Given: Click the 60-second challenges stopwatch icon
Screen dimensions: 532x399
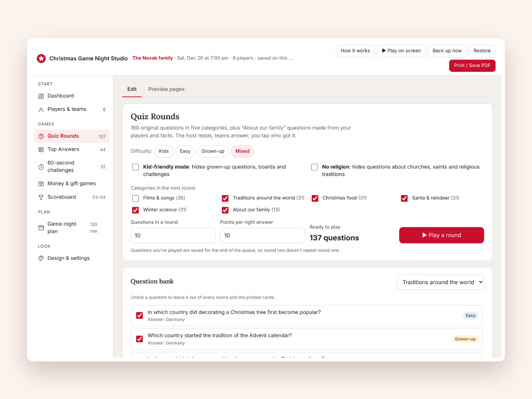Looking at the screenshot, I should click(x=41, y=167).
